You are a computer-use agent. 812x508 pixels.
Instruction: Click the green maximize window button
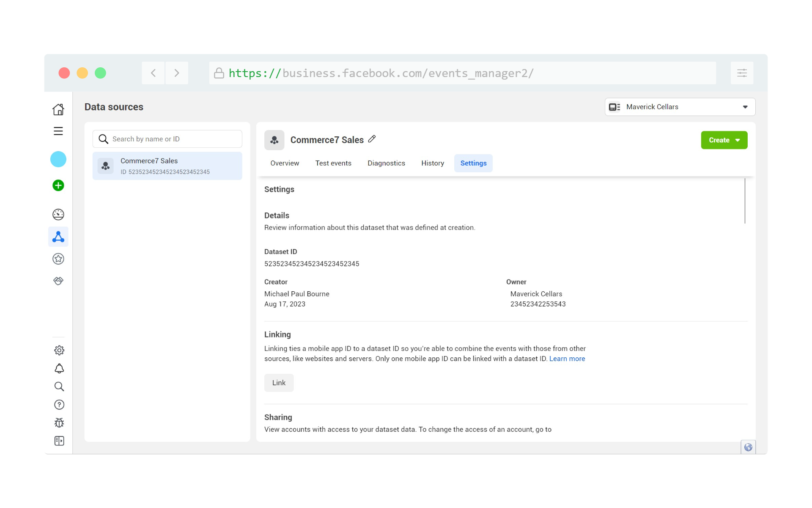tap(100, 73)
